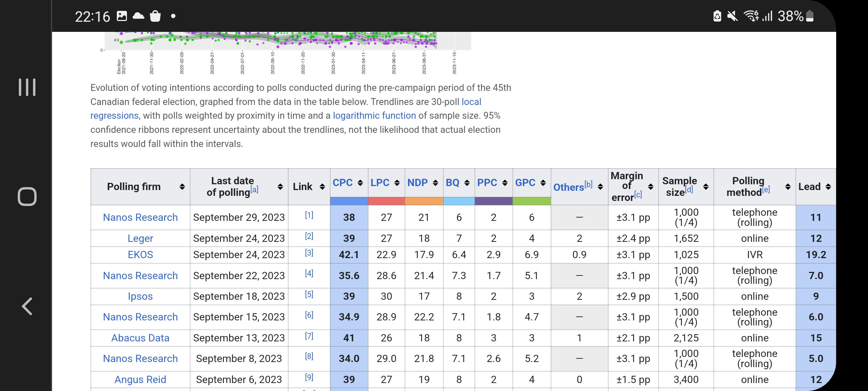The height and width of the screenshot is (391, 868).
Task: Open Nanos Research link for September 29 poll
Action: pos(140,217)
